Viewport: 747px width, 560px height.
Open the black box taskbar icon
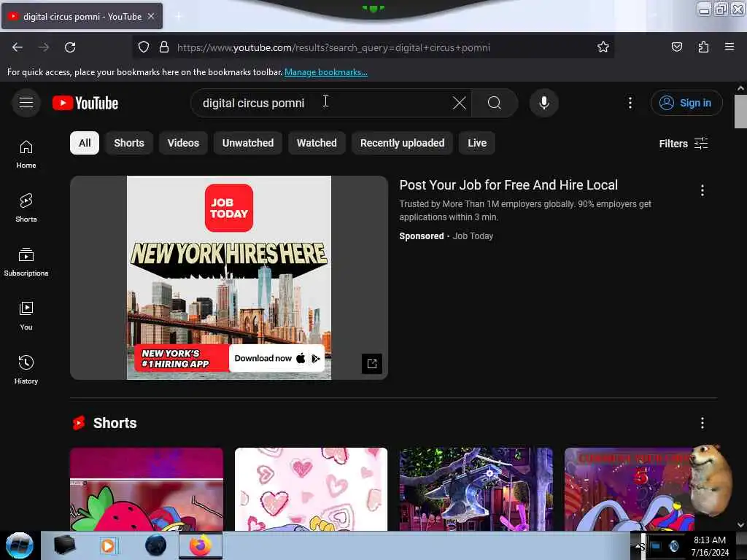pyautogui.click(x=64, y=545)
